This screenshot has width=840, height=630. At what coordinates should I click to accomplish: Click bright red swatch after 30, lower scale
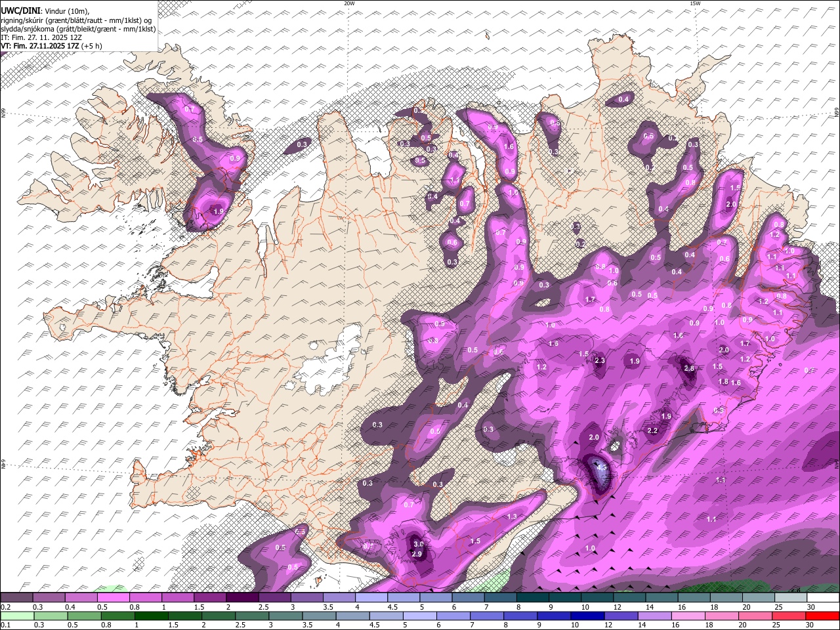(822, 616)
